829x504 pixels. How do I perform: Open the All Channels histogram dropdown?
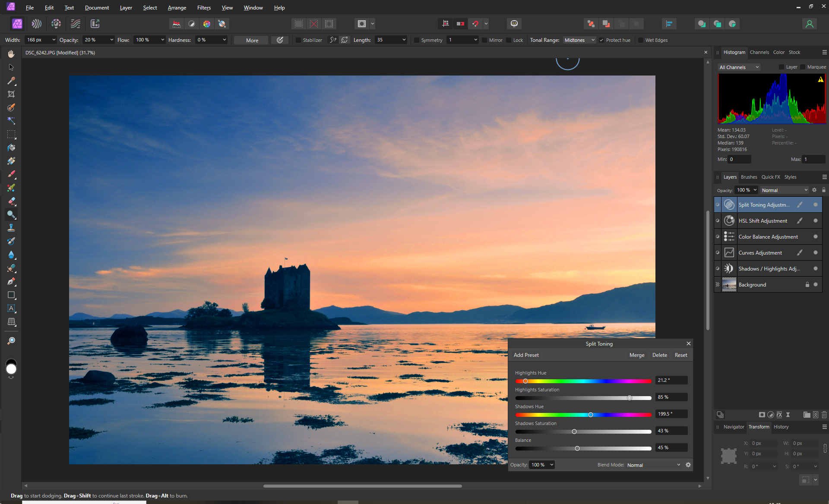pyautogui.click(x=739, y=67)
